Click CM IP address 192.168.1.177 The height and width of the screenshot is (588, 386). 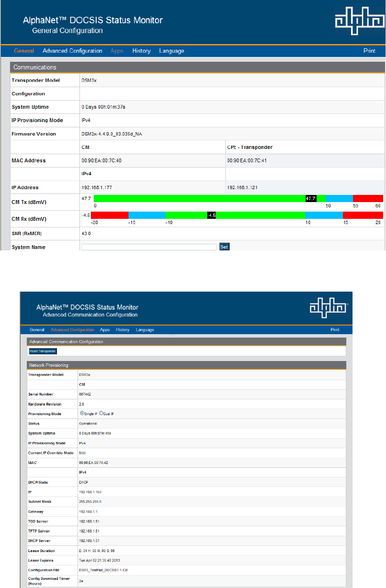tap(97, 188)
